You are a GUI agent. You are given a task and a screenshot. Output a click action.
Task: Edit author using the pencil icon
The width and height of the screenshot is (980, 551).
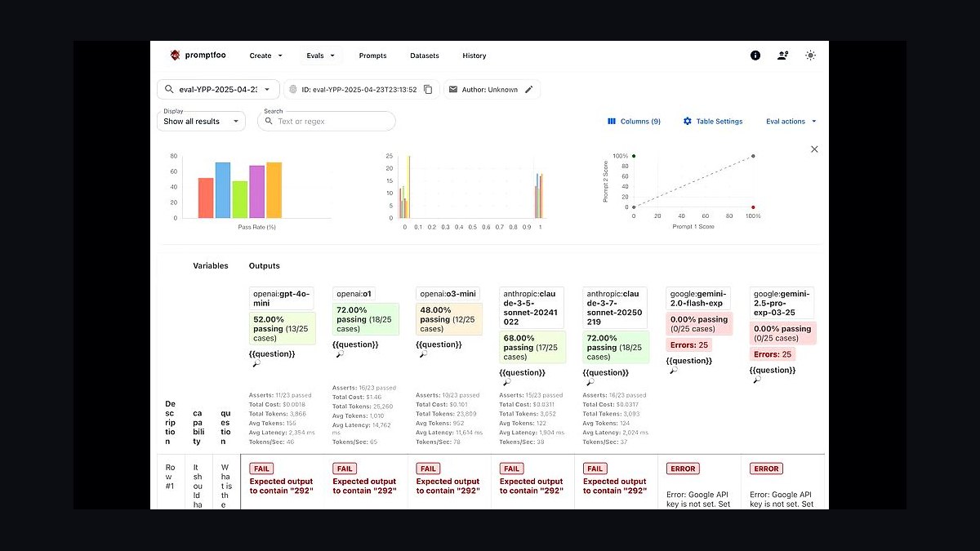tap(528, 90)
